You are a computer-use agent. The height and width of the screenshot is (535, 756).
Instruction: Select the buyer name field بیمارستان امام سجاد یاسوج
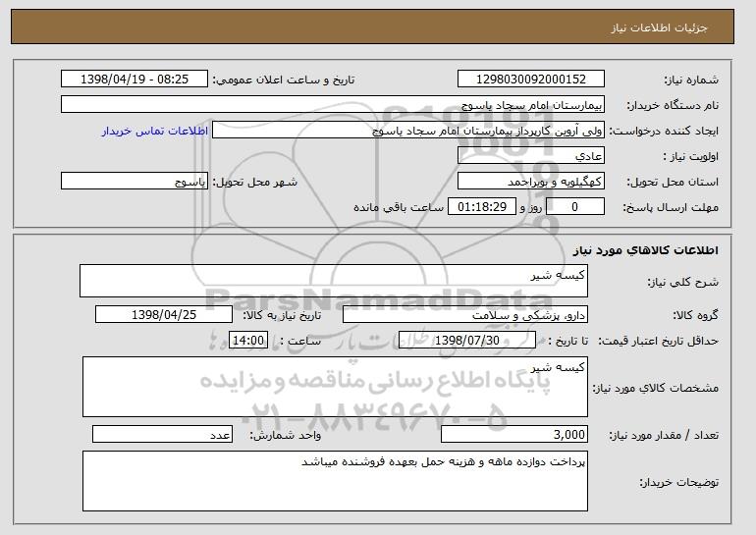333,105
